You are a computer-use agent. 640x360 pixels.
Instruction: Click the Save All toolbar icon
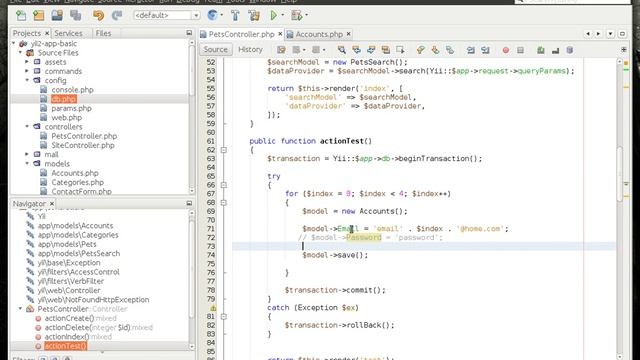76,16
